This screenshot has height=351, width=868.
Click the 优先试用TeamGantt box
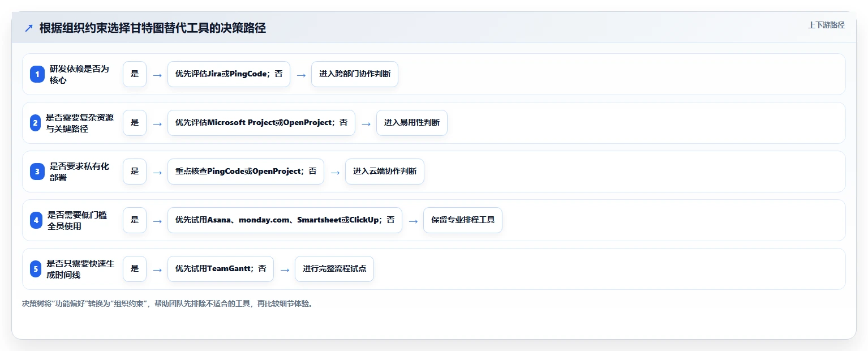pos(221,269)
